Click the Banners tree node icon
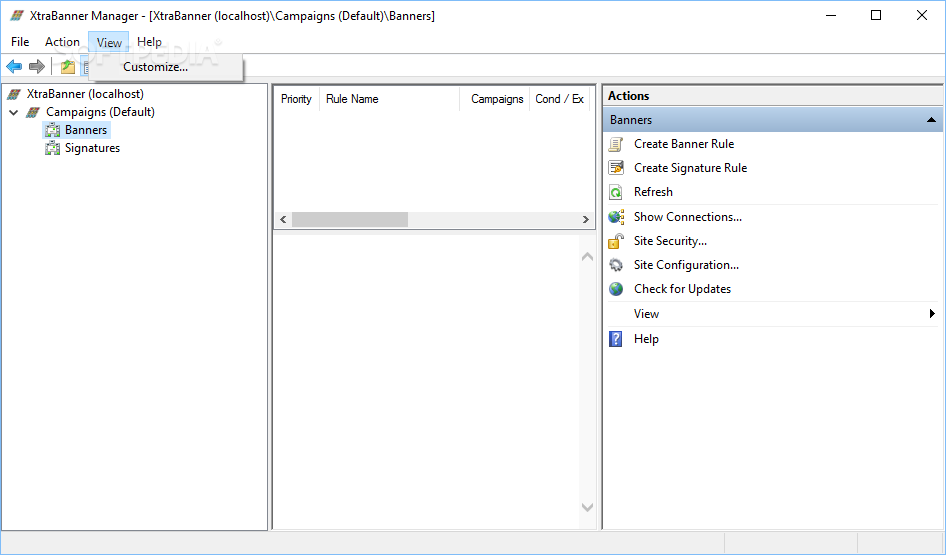 [52, 130]
